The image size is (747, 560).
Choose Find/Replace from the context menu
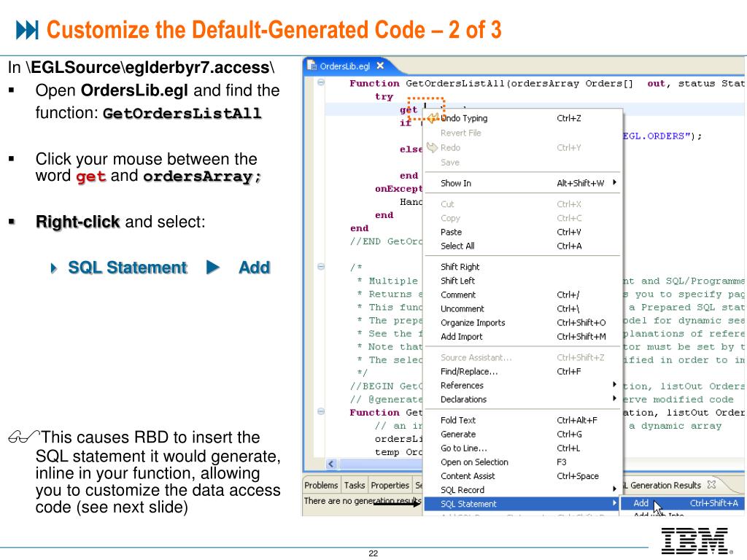point(465,371)
